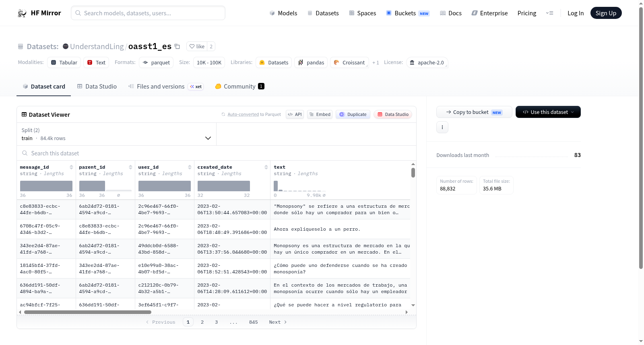Click table scroll right arrow
Screen dimensions: 644x345
click(x=407, y=312)
